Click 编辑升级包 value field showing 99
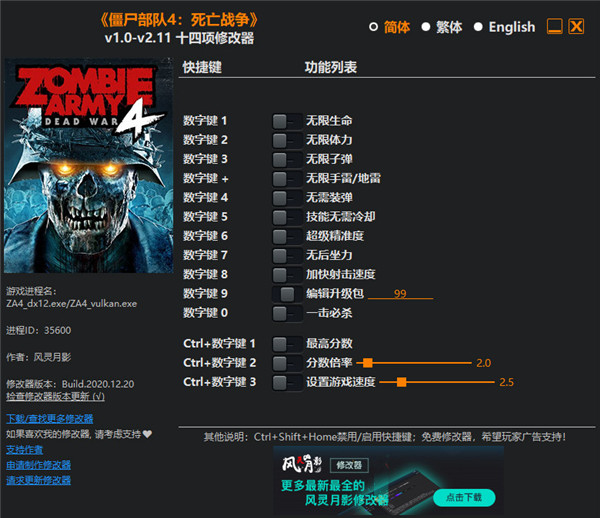 click(x=400, y=293)
